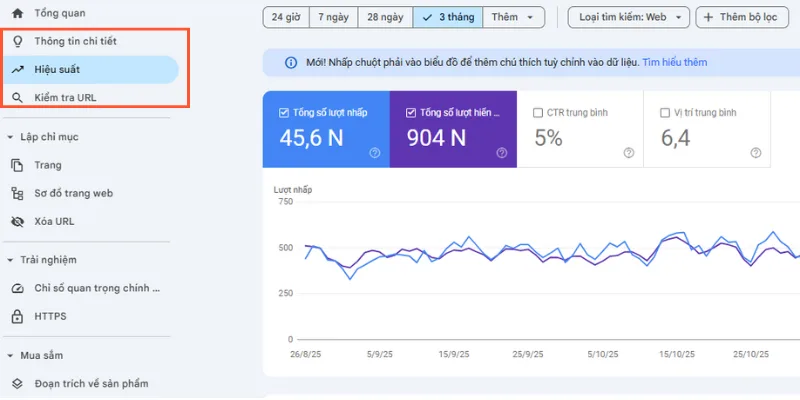Click the 15/9/25 date label on chart
This screenshot has height=400, width=800.
coord(454,355)
